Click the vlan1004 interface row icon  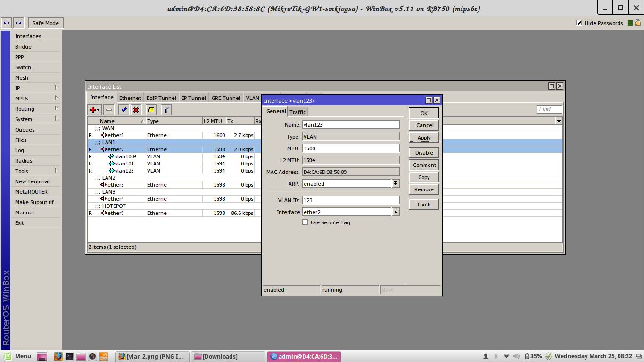click(x=111, y=156)
